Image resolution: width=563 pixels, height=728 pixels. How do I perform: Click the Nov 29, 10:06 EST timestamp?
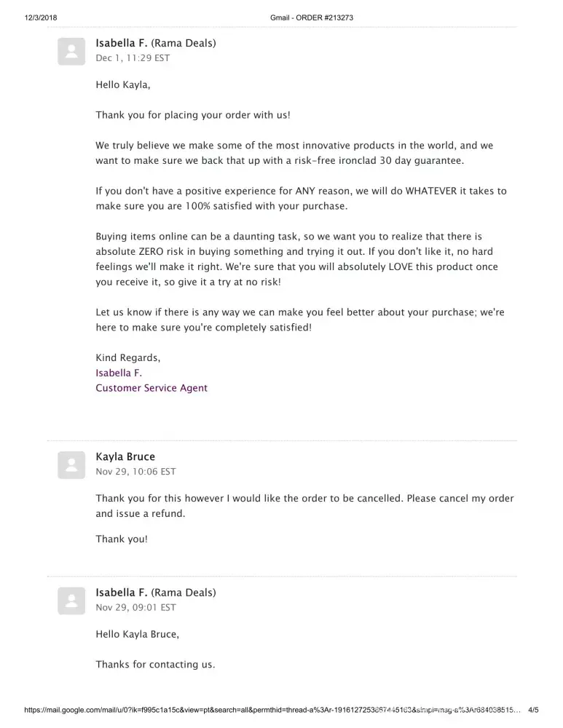pyautogui.click(x=135, y=472)
